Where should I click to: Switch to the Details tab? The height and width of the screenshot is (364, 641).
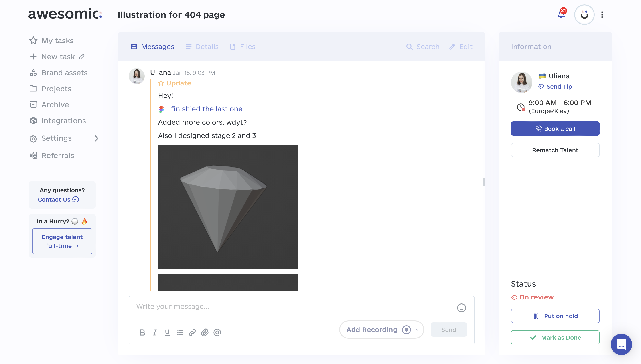[x=207, y=47]
